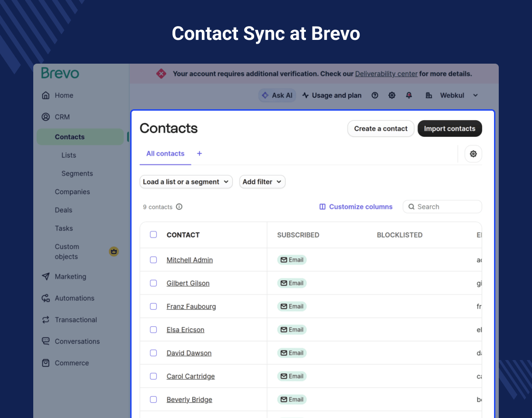Check the David Dawson checkbox
The height and width of the screenshot is (418, 532).
coord(153,353)
